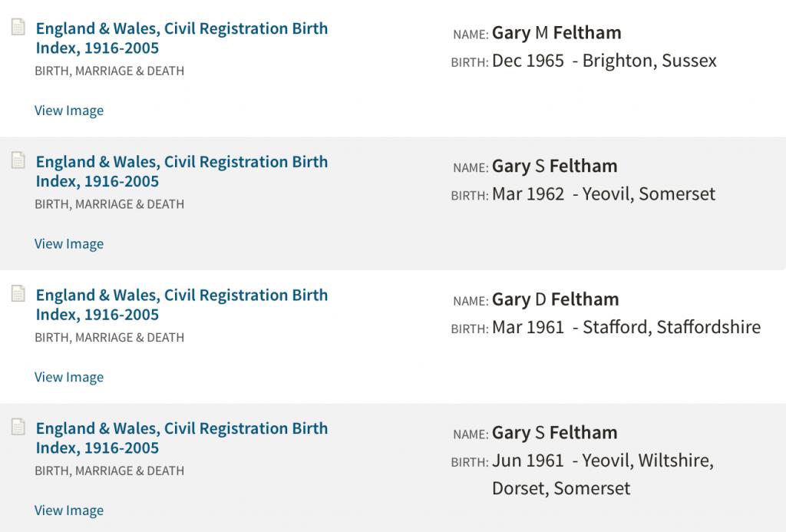Image resolution: width=786 pixels, height=532 pixels.
Task: Click the record icon beside the Mar 1962 Yeovil result
Action: coord(18,161)
